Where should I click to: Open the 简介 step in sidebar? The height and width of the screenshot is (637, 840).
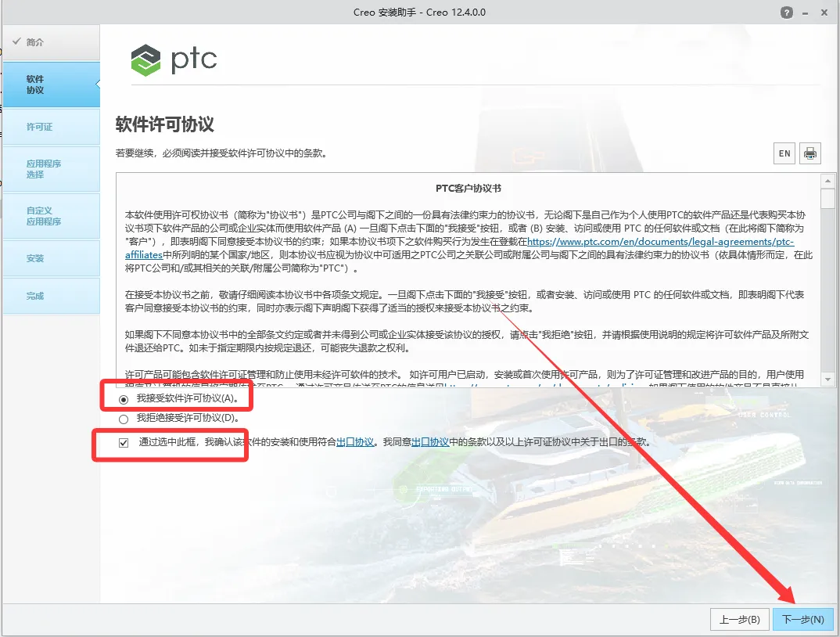[x=52, y=41]
